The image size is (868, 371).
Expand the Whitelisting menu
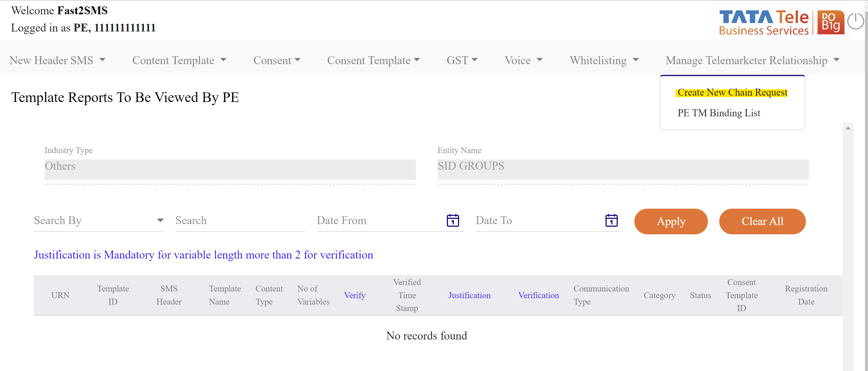tap(604, 60)
